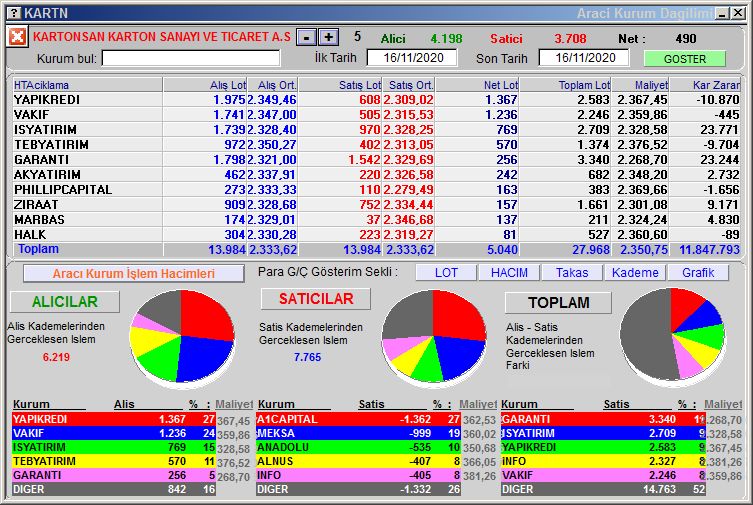The height and width of the screenshot is (505, 753).
Task: Click blue VAKIF row in buyers list
Action: (x=114, y=433)
